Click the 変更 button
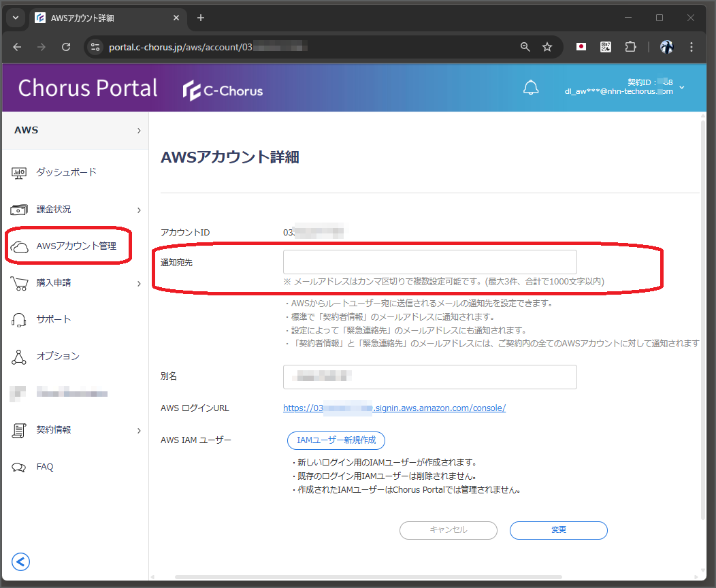The image size is (716, 588). click(x=559, y=530)
